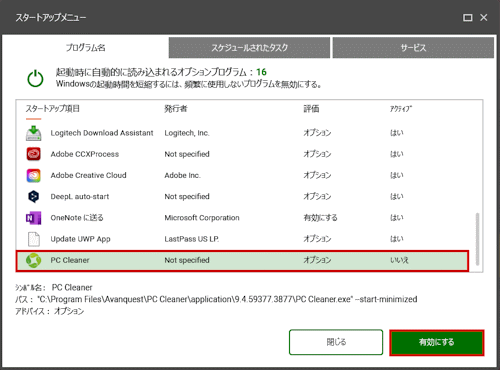Image resolution: width=500 pixels, height=370 pixels.
Task: Click the OneNote icon
Action: 33,218
